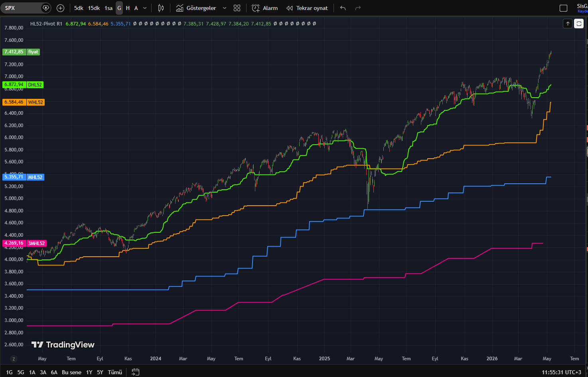The image size is (588, 377).
Task: Click the compare or add symbol plus icon
Action: click(60, 8)
